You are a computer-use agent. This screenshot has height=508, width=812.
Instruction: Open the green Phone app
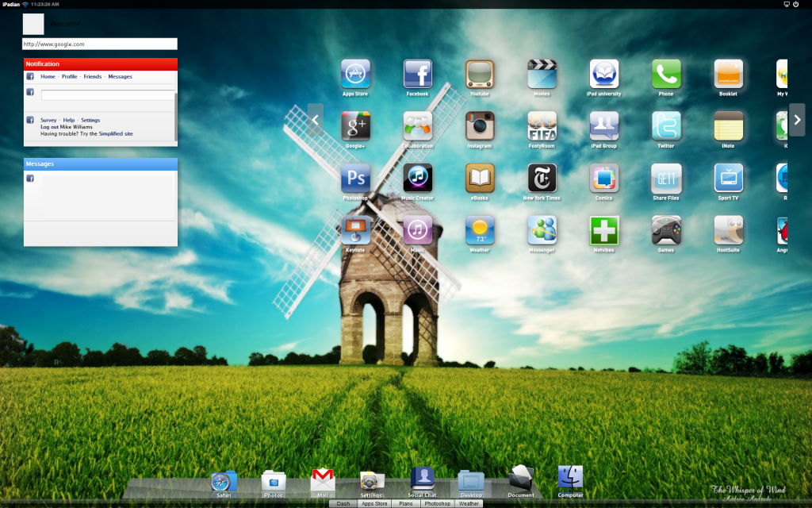pyautogui.click(x=666, y=74)
